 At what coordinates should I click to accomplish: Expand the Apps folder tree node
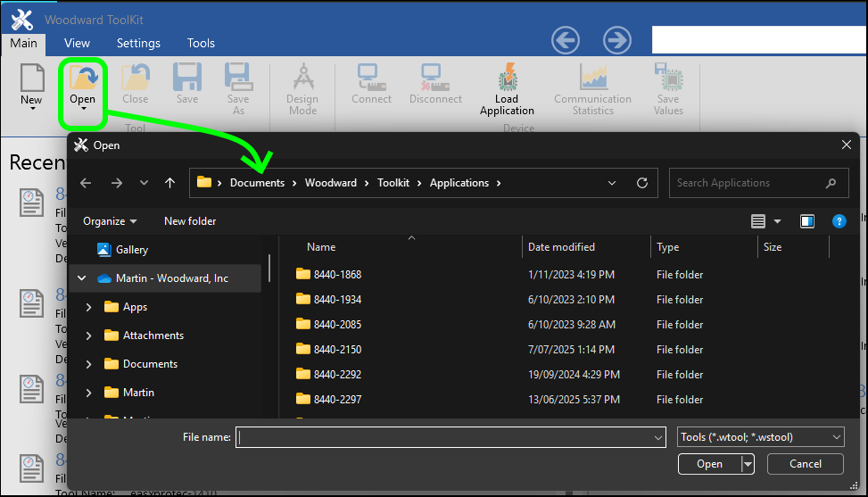[x=88, y=307]
